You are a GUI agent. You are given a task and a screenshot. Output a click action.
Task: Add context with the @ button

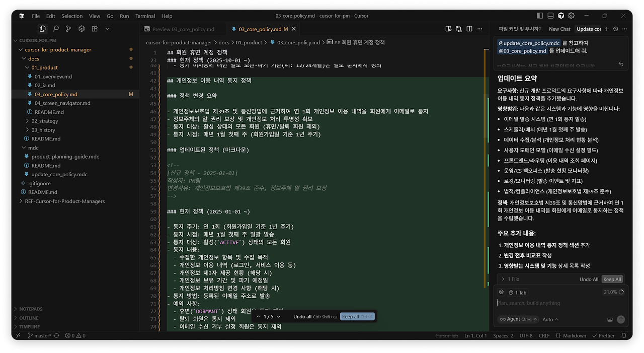pos(501,292)
